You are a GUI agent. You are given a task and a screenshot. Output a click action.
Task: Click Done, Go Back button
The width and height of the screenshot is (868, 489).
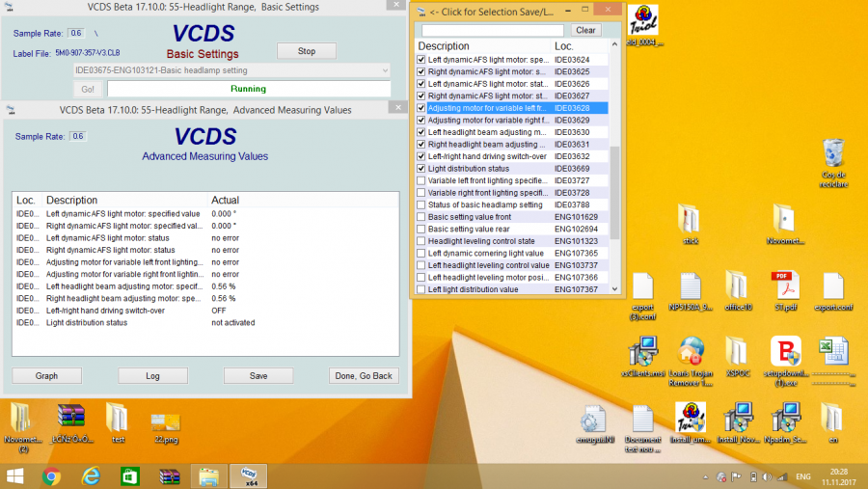(x=362, y=375)
